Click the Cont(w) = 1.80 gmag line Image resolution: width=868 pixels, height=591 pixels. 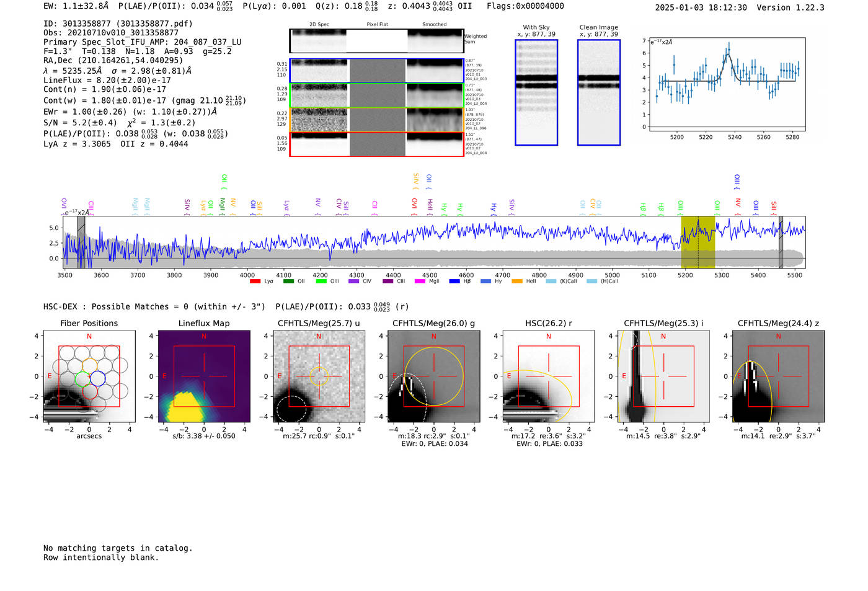[145, 100]
